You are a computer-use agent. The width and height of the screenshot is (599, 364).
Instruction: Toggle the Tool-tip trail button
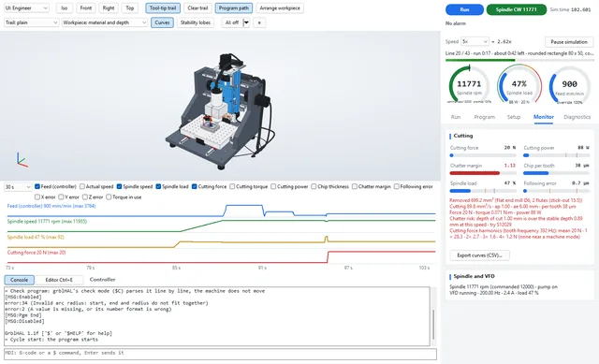tap(163, 8)
